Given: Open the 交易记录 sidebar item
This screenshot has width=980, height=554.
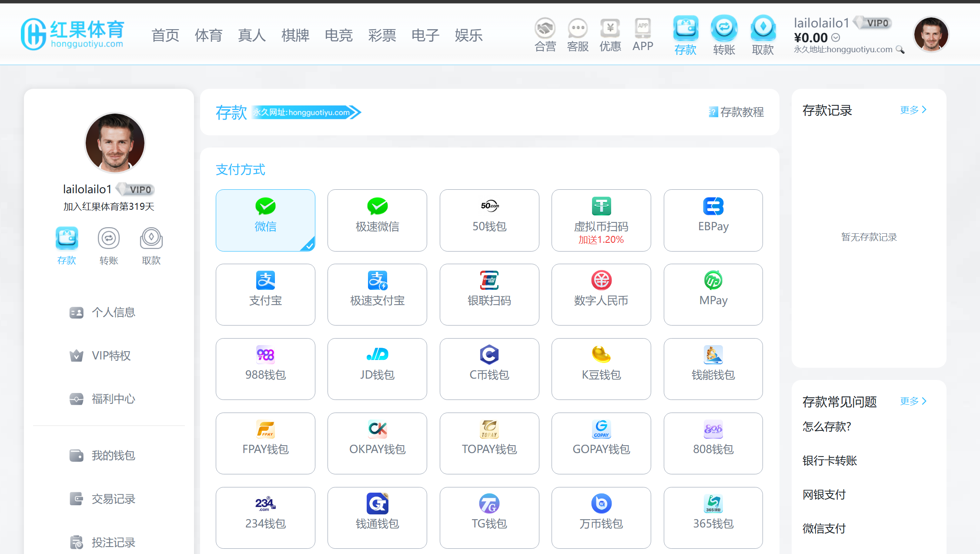Looking at the screenshot, I should point(102,499).
